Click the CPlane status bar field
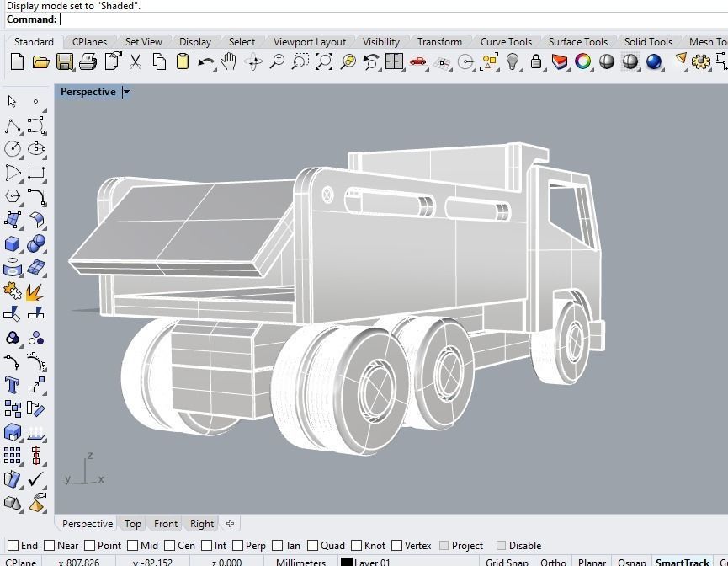The width and height of the screenshot is (728, 566). 21,562
